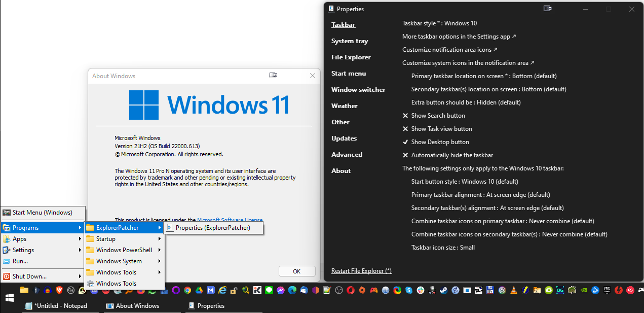Click OK in About Windows dialog
644x313 pixels.
[x=297, y=271]
